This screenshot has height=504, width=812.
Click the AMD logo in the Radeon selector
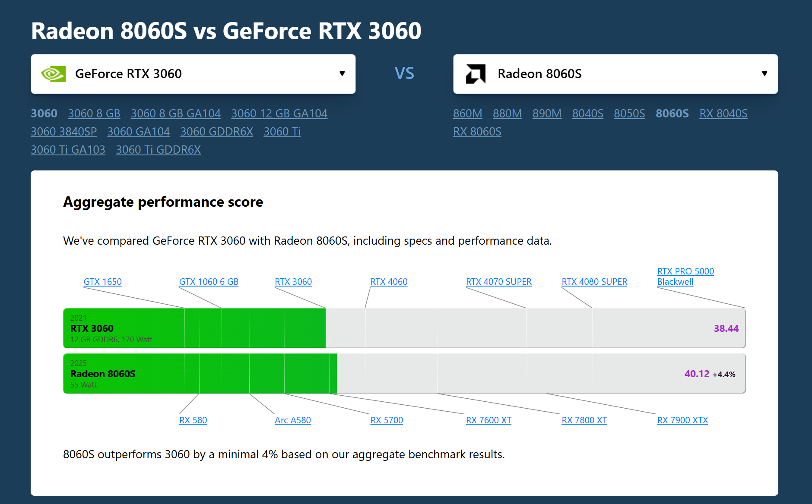pos(476,74)
